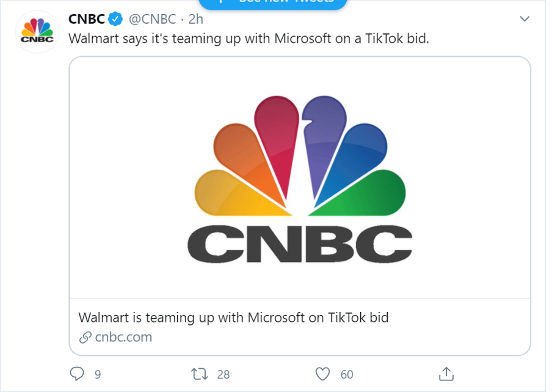Click the verified badge next to CNBC
Screen dimensions: 552x392
pos(114,19)
